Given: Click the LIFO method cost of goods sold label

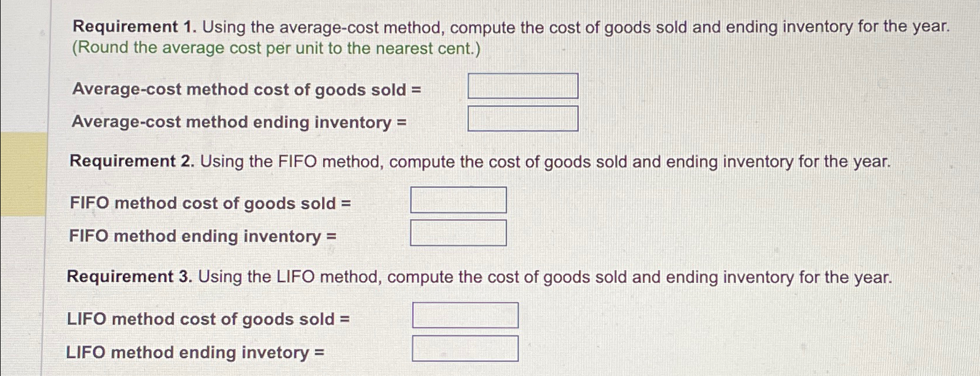Looking at the screenshot, I should [x=210, y=320].
